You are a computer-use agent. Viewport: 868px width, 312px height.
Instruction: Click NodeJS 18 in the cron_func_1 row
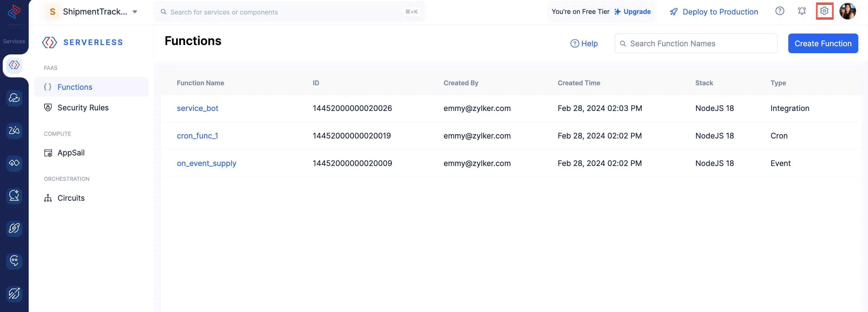(714, 136)
